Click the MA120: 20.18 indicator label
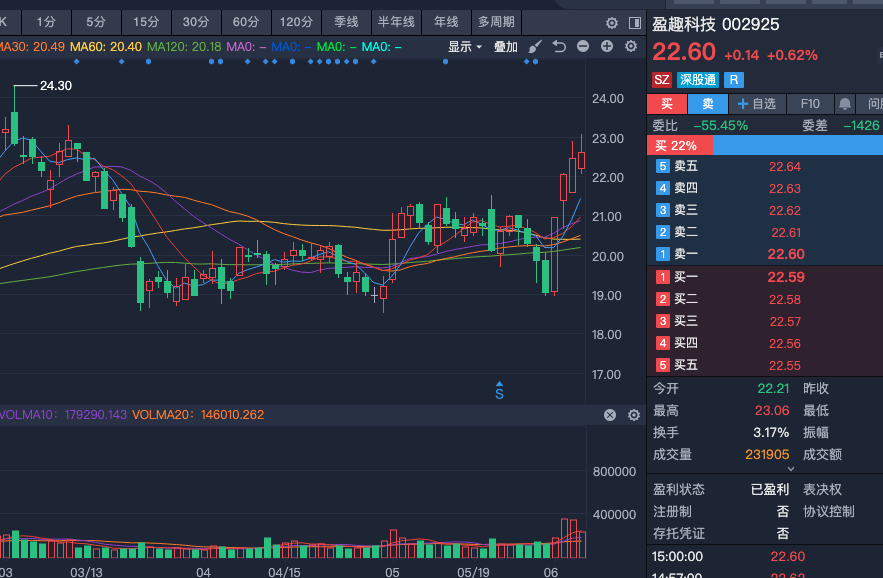Viewport: 883px width, 578px height. [x=184, y=47]
